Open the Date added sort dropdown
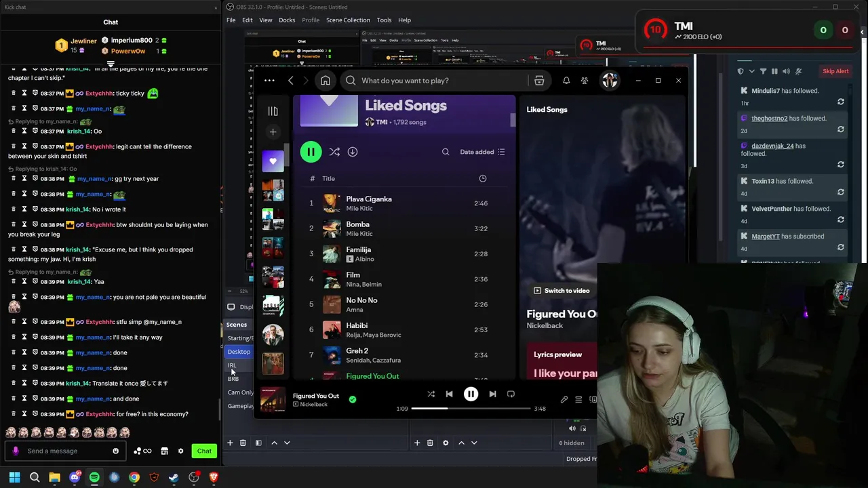Screen dimensions: 868x488 [482, 152]
